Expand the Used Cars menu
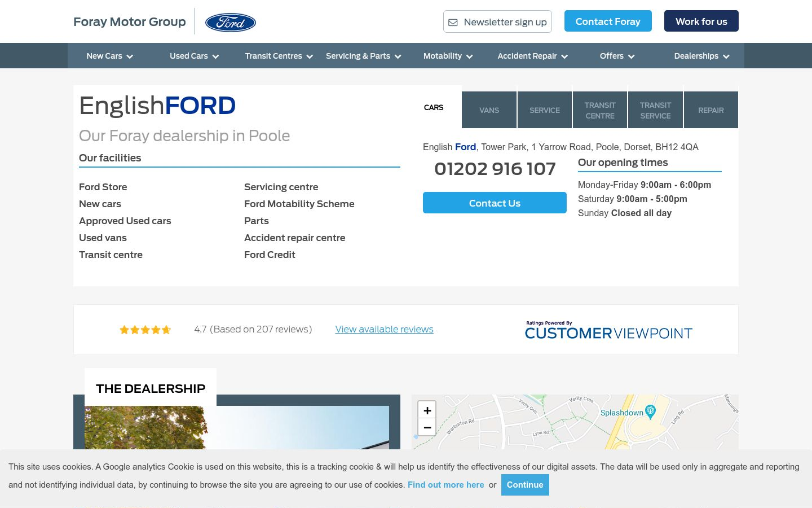Viewport: 812px width, 508px height. pos(194,56)
